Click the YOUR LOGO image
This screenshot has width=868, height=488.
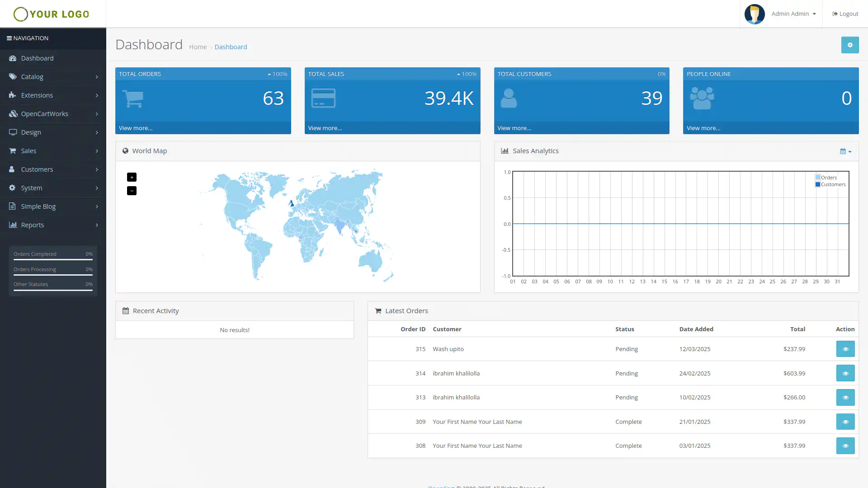click(52, 14)
